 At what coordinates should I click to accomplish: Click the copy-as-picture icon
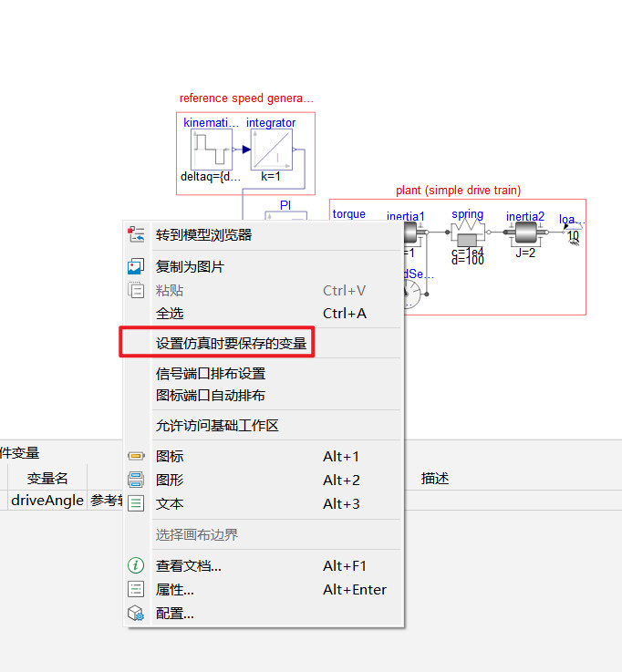[x=136, y=266]
